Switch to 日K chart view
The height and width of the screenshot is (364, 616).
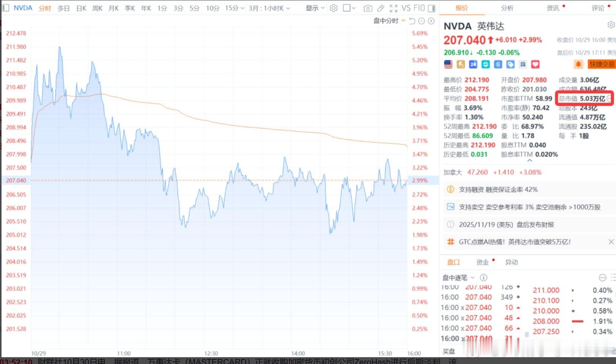tap(81, 8)
